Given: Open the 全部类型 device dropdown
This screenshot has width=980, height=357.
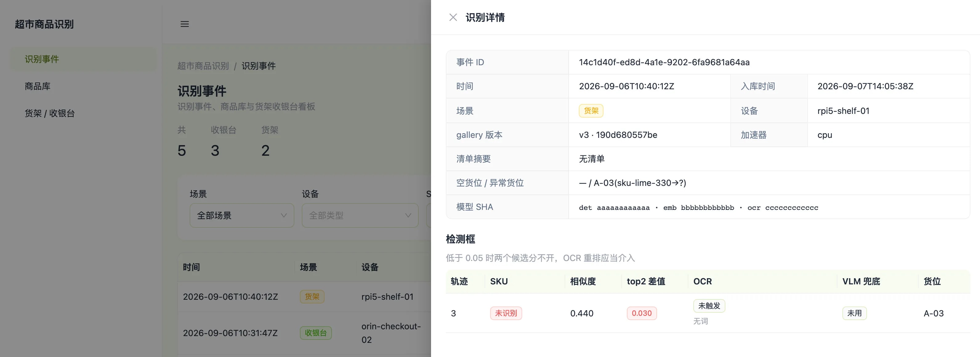Looking at the screenshot, I should (360, 215).
